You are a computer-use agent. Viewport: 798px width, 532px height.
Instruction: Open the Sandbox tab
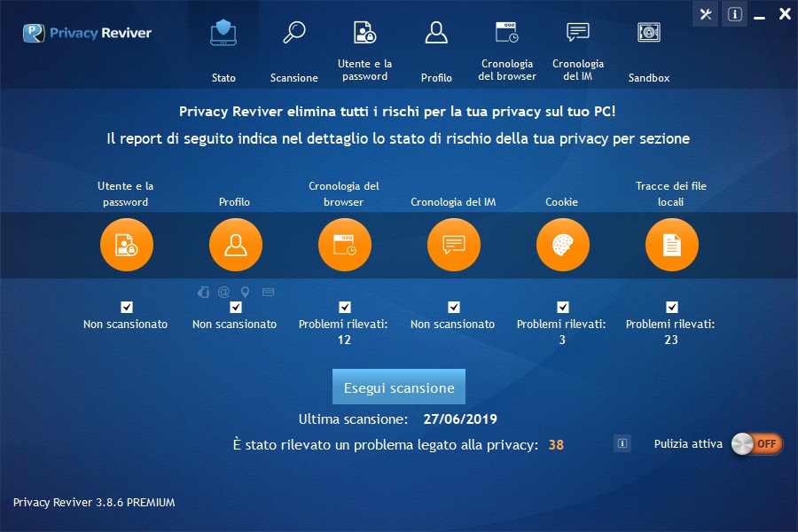[649, 50]
